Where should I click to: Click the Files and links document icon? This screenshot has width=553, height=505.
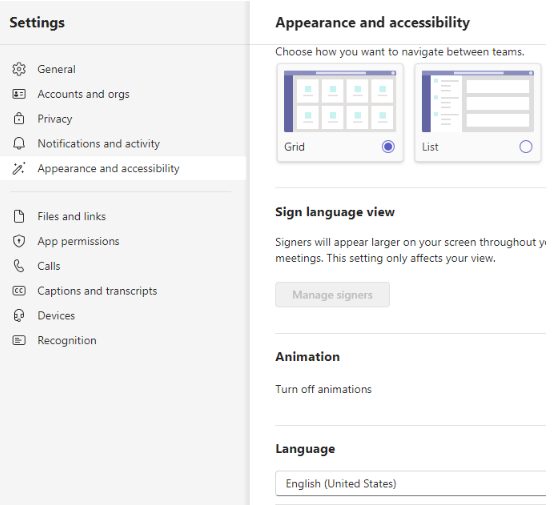click(19, 216)
